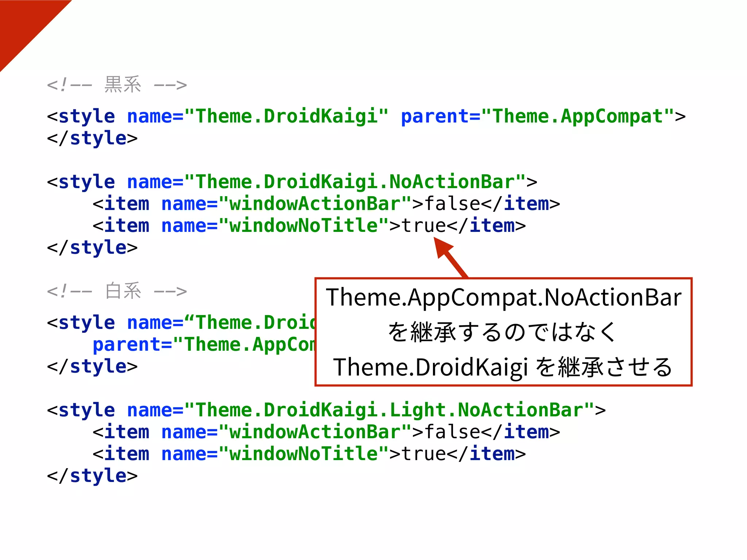Click windowActionBar item under Theme.DroidKaigi.Light.NoActionBar style
Image resolution: width=747 pixels, height=560 pixels.
pyautogui.click(x=326, y=432)
